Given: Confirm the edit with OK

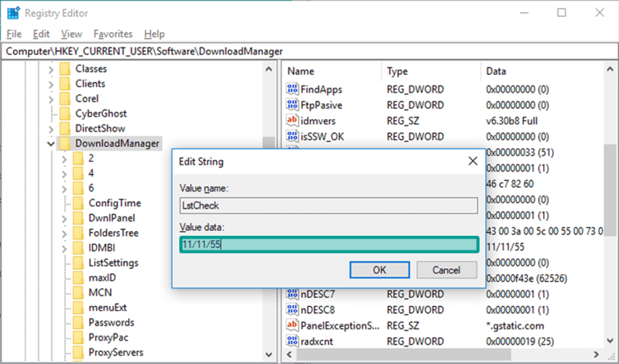Looking at the screenshot, I should coord(379,270).
